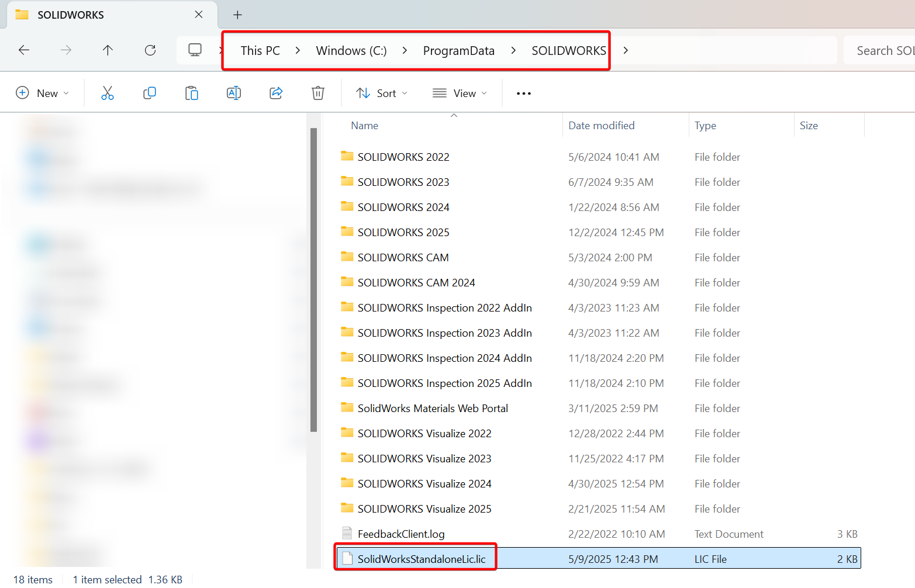
Task: Click folder icon of SOLIDWORKS CAM
Action: [347, 257]
